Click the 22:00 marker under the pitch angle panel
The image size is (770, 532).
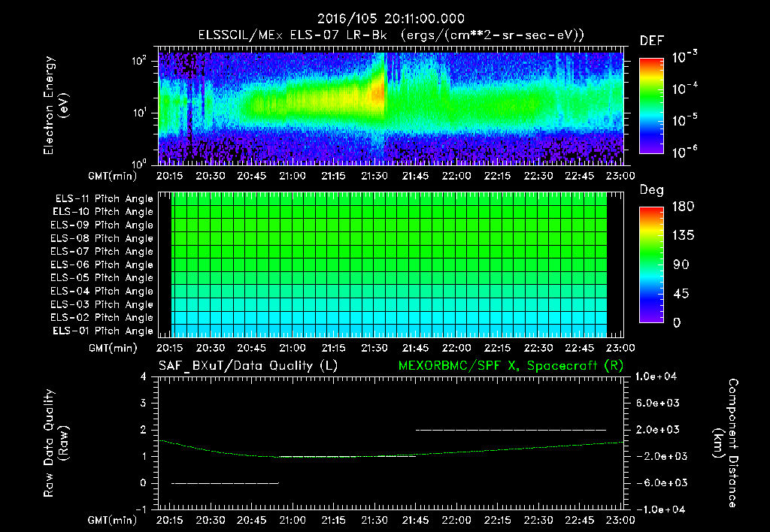pyautogui.click(x=456, y=348)
